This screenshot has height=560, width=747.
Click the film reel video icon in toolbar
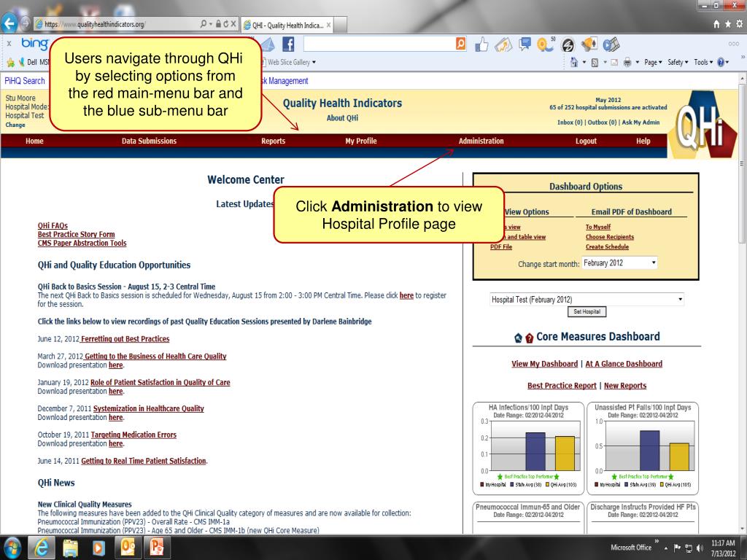611,44
